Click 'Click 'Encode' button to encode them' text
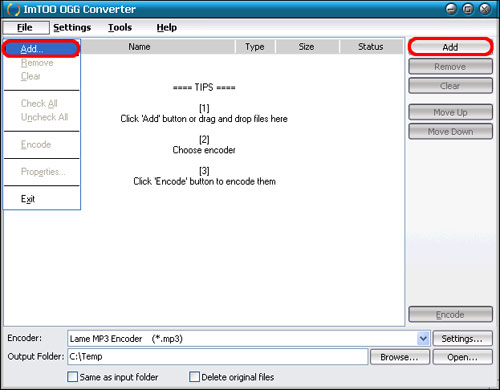The height and width of the screenshot is (390, 500). pyautogui.click(x=204, y=181)
